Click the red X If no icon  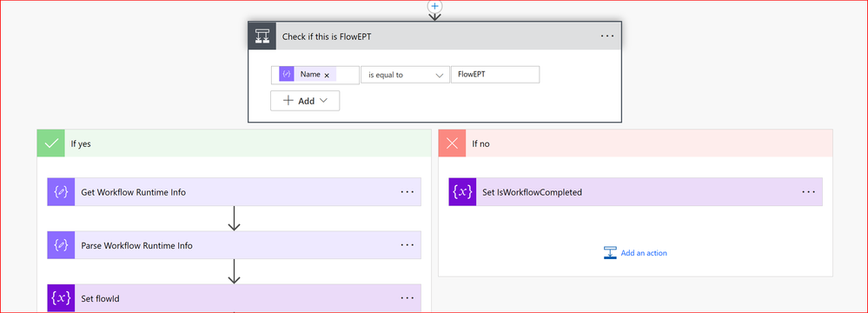coord(453,143)
